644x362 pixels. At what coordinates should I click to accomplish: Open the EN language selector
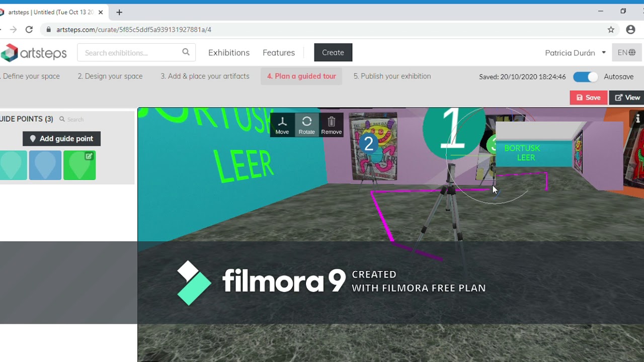(x=626, y=53)
